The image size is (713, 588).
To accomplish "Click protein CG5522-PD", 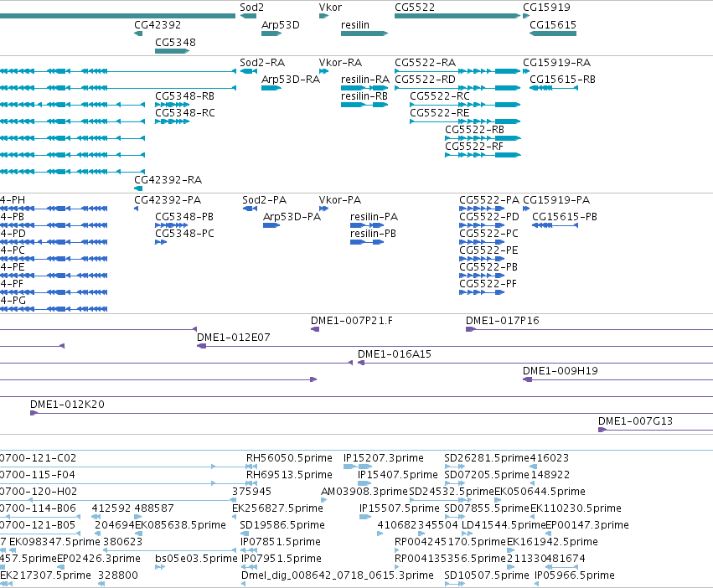I will pos(489,217).
